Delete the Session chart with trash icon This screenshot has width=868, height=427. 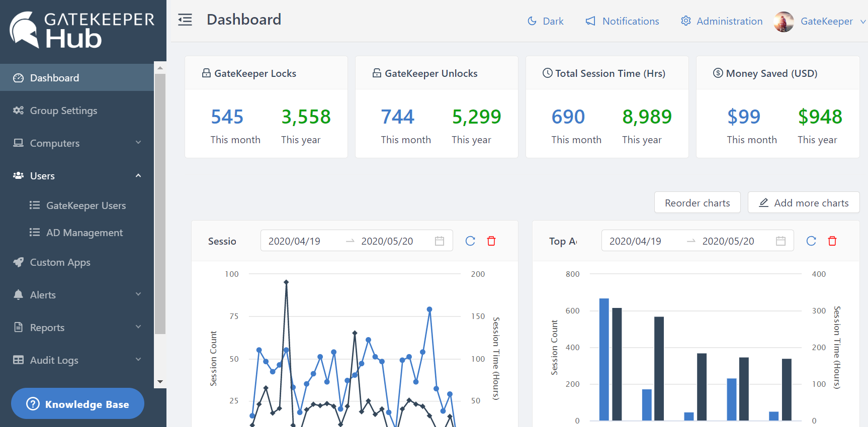(491, 241)
